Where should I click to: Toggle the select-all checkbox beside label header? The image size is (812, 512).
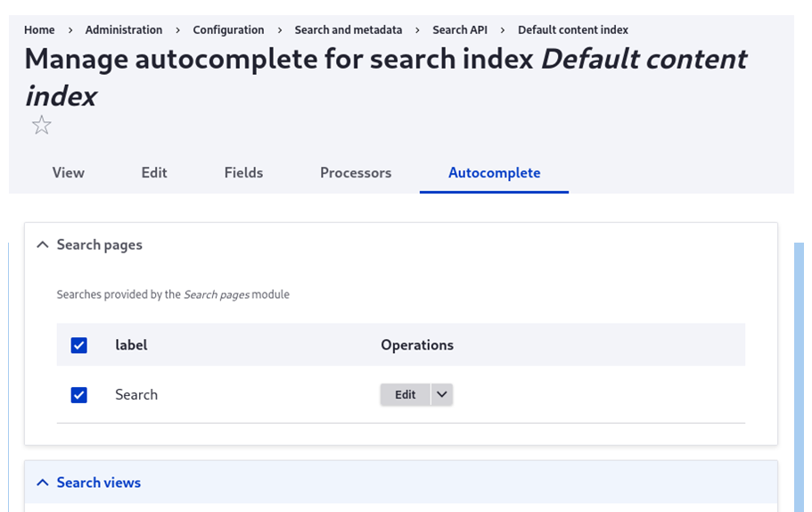coord(79,345)
